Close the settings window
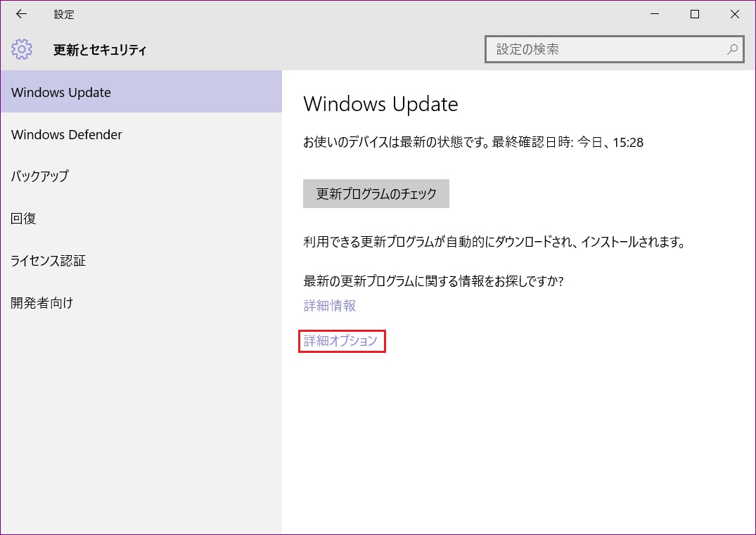The width and height of the screenshot is (756, 535). 735,14
